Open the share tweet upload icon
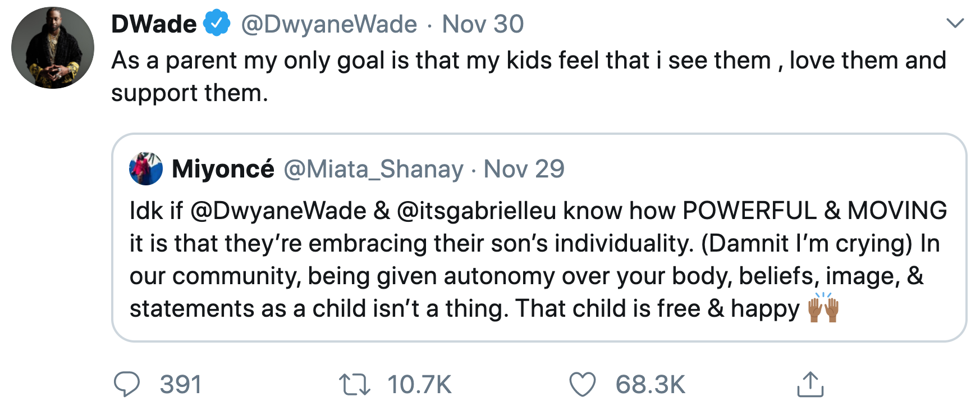The height and width of the screenshot is (410, 980). pos(810,384)
